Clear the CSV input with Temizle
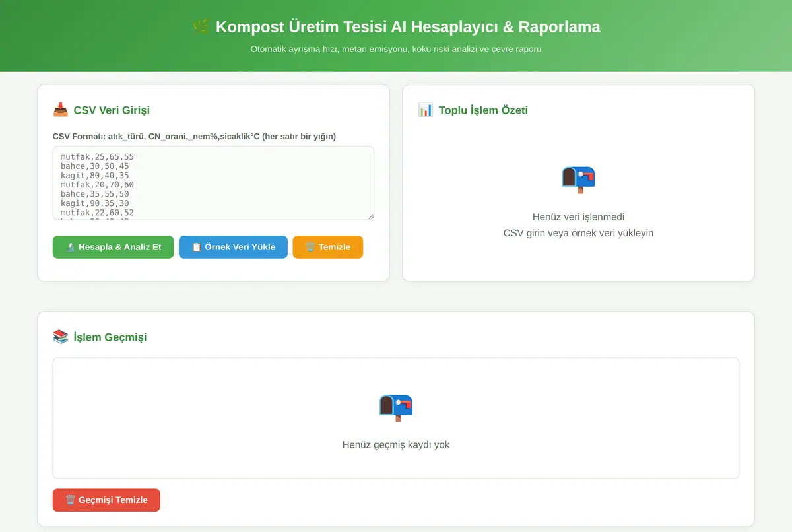The image size is (792, 532). coord(328,247)
